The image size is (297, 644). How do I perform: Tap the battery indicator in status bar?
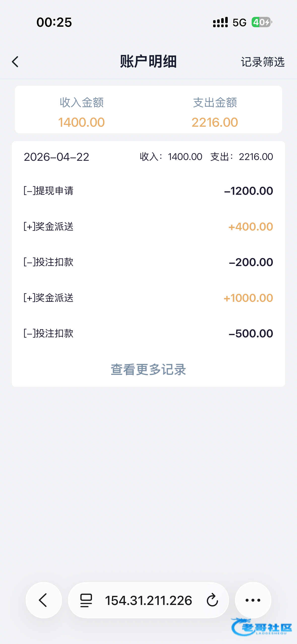(x=262, y=22)
